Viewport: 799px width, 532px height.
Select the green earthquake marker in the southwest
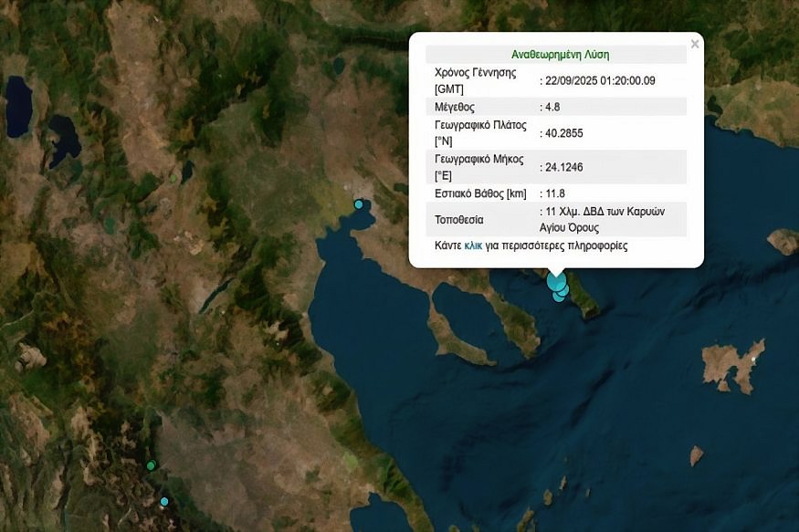(151, 465)
